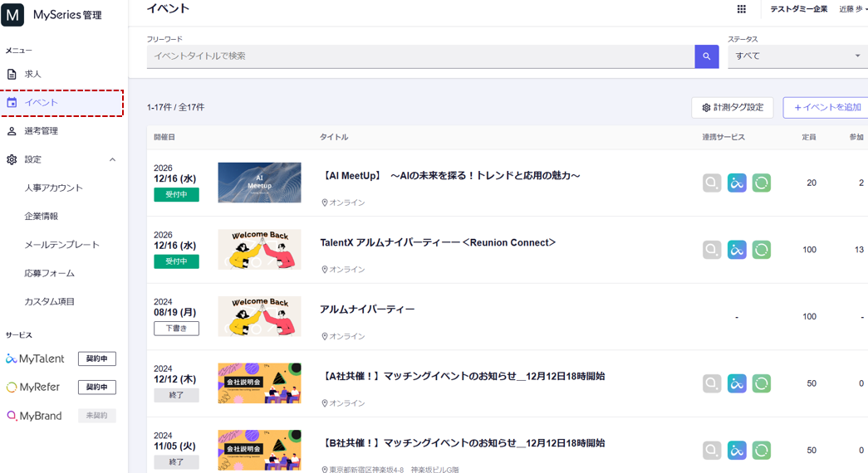Image resolution: width=868 pixels, height=473 pixels.
Task: Click the イベントを追加 button
Action: (826, 107)
